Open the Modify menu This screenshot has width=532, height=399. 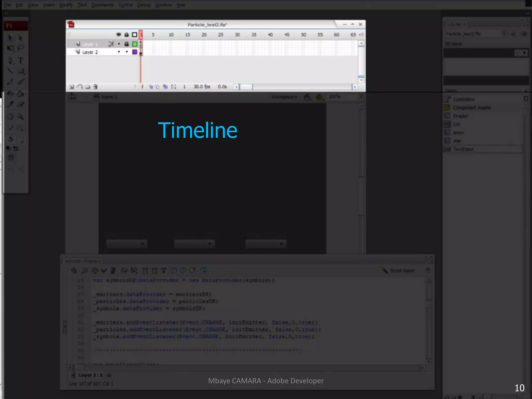pyautogui.click(x=66, y=5)
